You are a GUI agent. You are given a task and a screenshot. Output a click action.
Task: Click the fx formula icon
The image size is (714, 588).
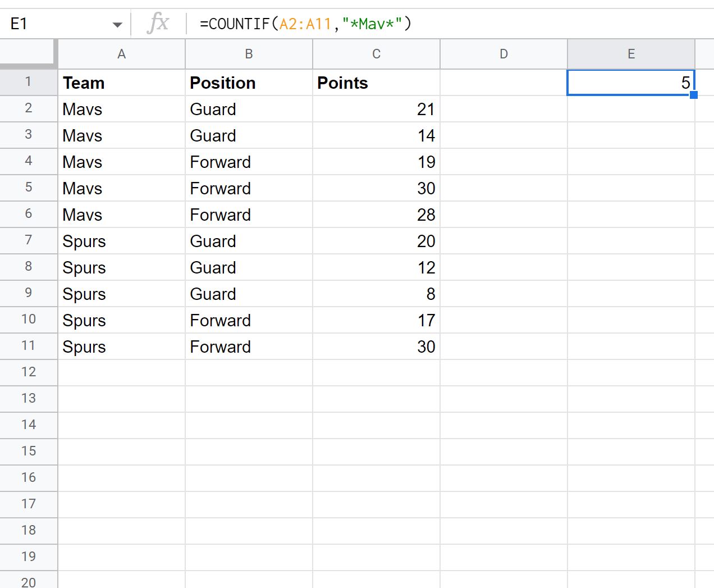tap(159, 22)
